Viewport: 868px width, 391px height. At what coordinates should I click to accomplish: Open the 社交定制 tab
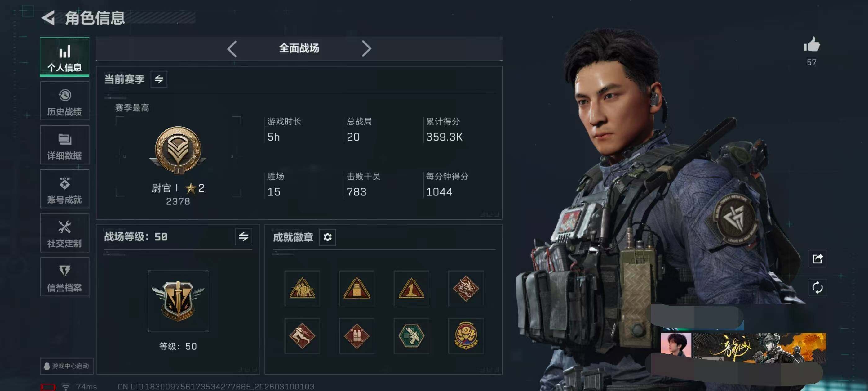tap(65, 233)
